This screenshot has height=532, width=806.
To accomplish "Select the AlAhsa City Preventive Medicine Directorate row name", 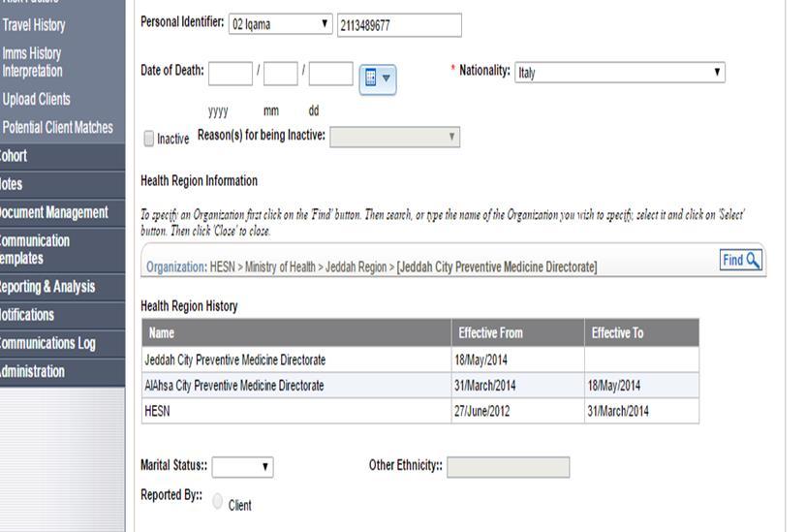I will (233, 386).
